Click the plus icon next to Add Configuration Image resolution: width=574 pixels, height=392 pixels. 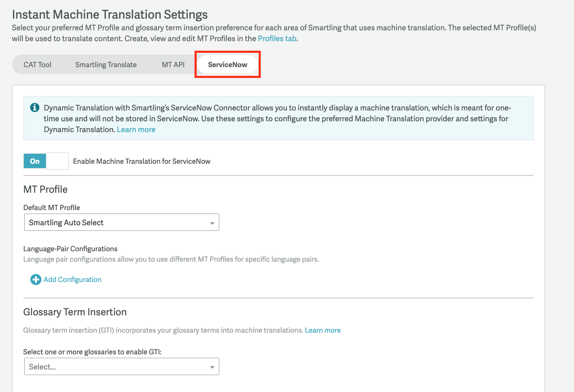pos(36,279)
